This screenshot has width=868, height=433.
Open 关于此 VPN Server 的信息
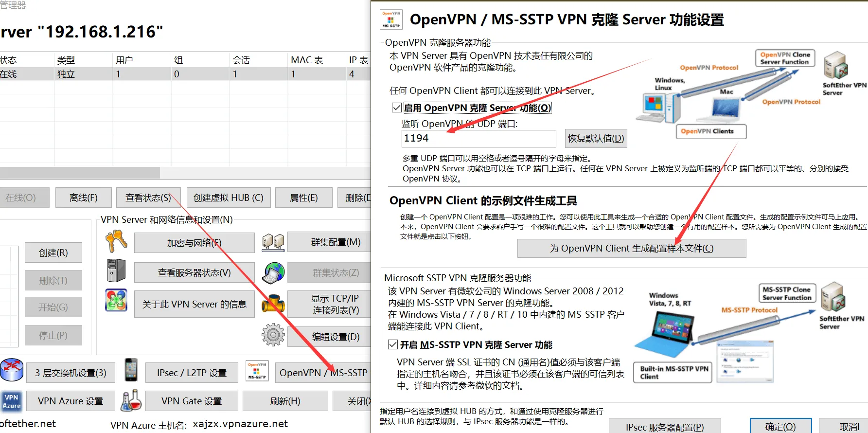point(194,304)
